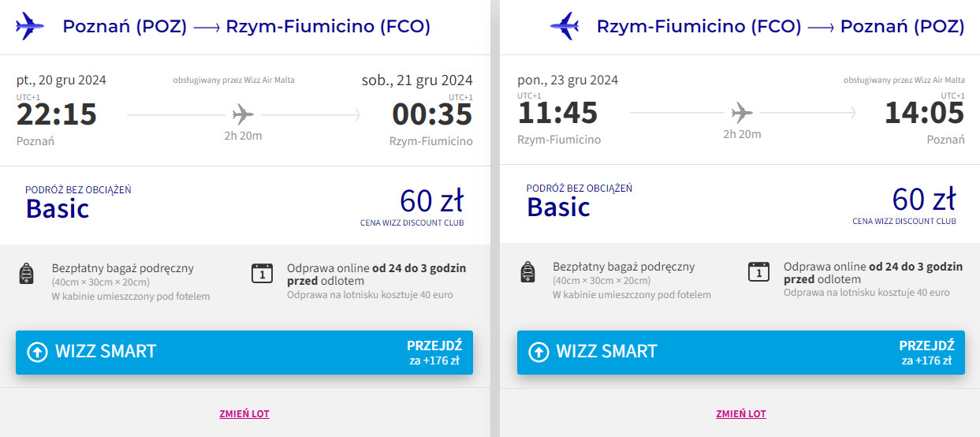Viewport: 980px width, 437px height.
Task: Click the calendar check-in icon in the right panel
Action: (758, 271)
